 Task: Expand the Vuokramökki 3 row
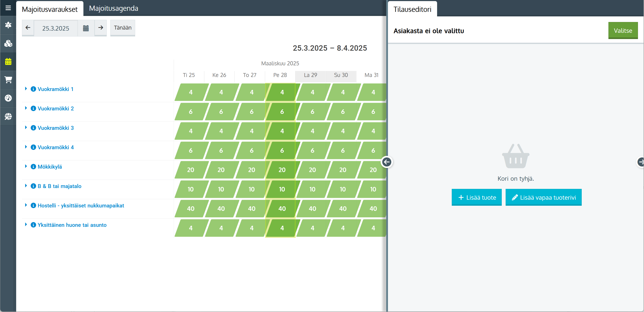point(26,128)
